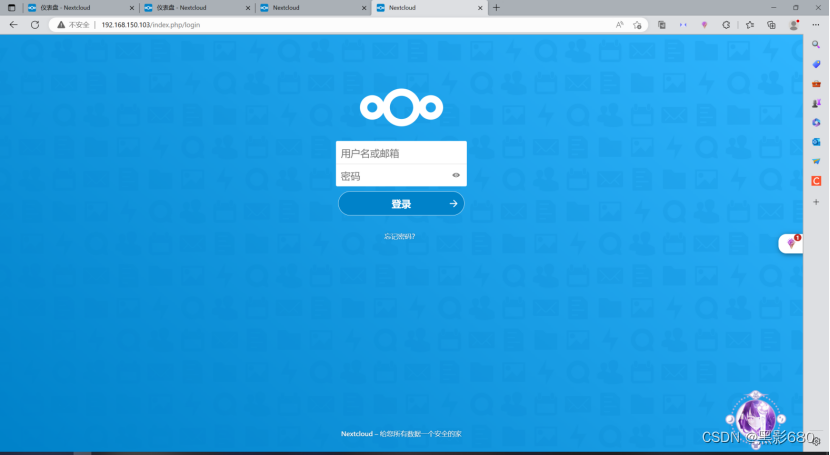Restore down the browser window
The width and height of the screenshot is (830, 455).
pyautogui.click(x=796, y=8)
